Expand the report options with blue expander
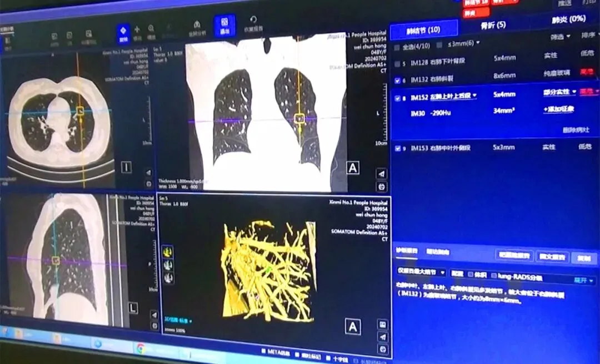 [584, 280]
